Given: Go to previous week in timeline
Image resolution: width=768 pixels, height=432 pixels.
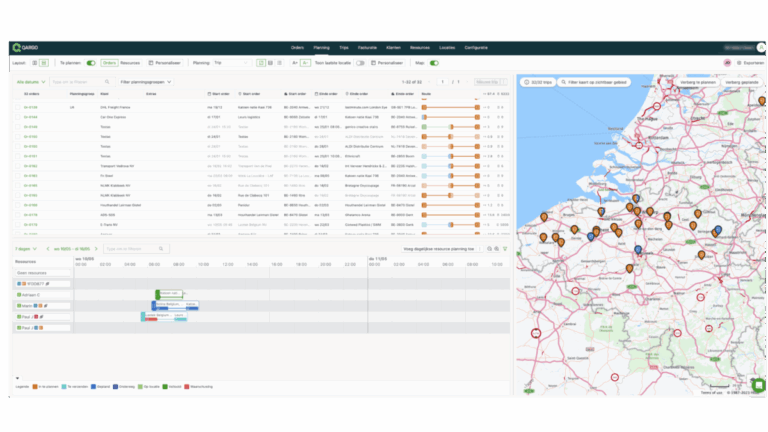Looking at the screenshot, I should [x=48, y=249].
